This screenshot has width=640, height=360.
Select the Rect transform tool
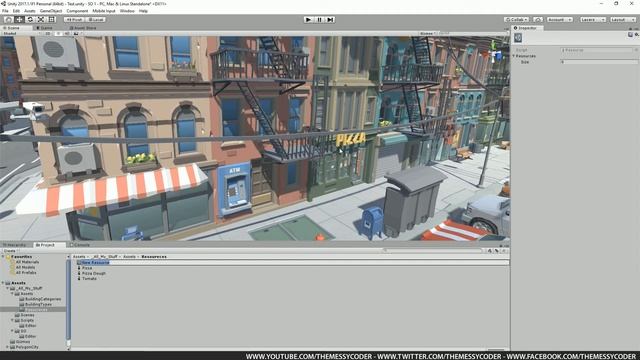[x=52, y=19]
